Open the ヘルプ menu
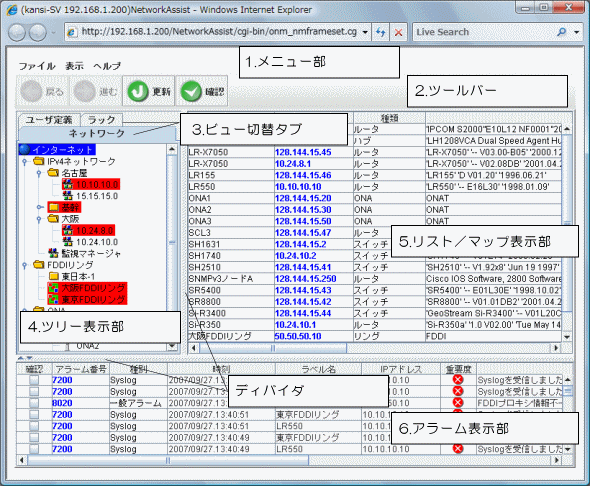 pos(107,66)
